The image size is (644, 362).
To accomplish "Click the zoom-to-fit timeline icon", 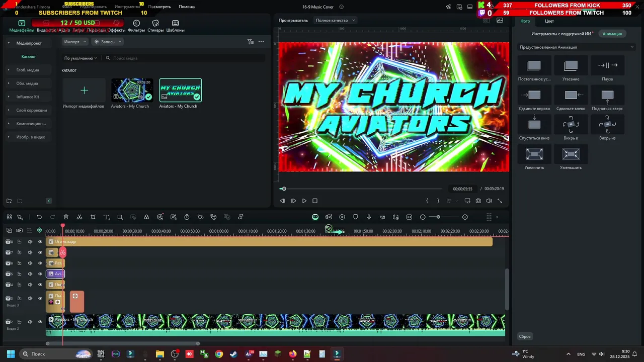I will [x=409, y=217].
